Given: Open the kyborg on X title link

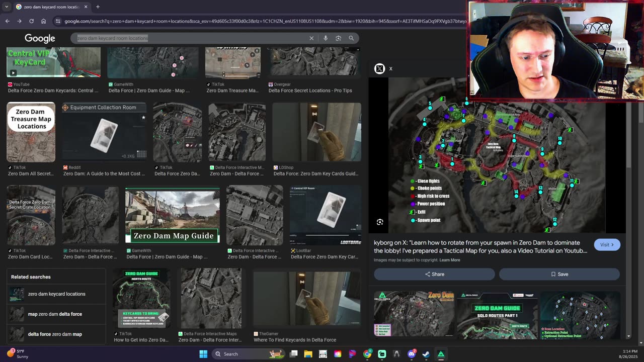Looking at the screenshot, I should coord(480,246).
